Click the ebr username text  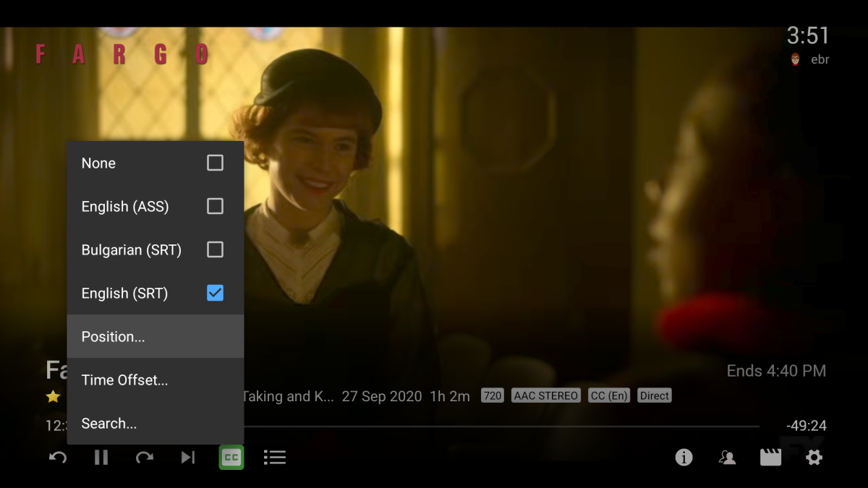(x=820, y=59)
